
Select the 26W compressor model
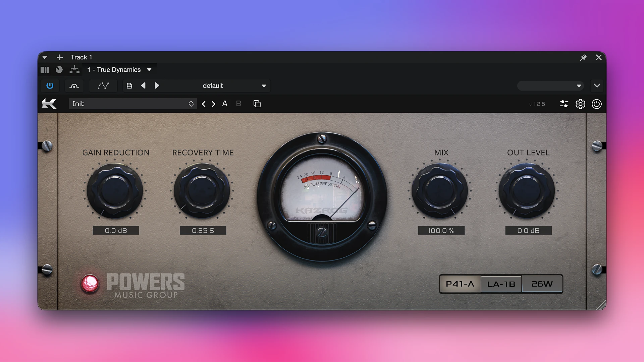542,284
